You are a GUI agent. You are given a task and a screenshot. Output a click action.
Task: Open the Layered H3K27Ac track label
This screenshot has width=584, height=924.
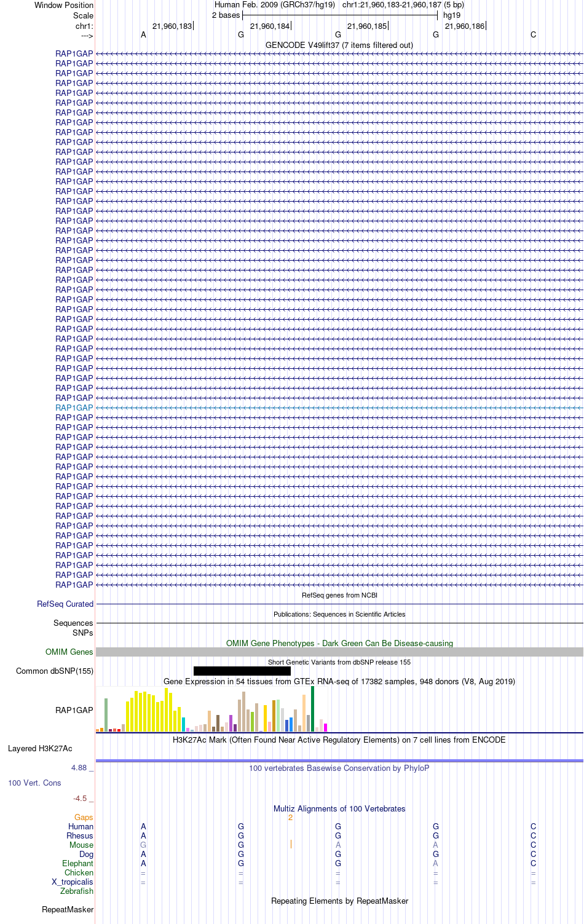[40, 748]
